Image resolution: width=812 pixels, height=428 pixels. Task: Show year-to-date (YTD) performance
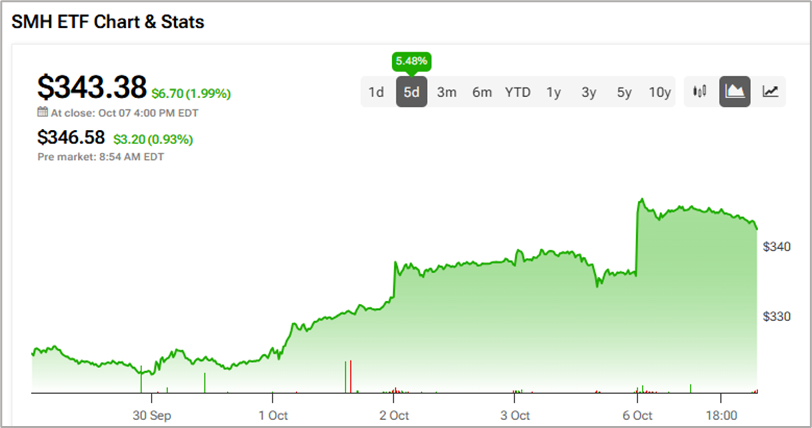(517, 92)
